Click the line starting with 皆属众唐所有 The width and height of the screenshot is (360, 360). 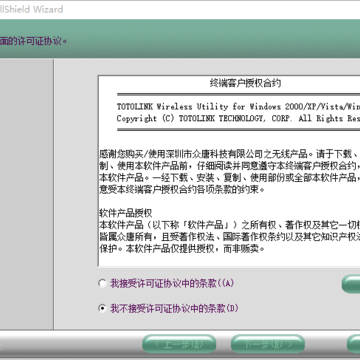coord(229,237)
